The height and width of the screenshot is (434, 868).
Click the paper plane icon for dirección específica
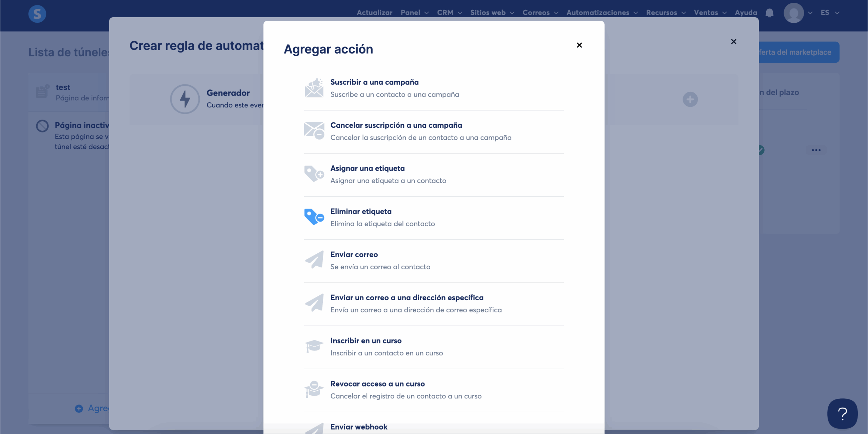(314, 303)
